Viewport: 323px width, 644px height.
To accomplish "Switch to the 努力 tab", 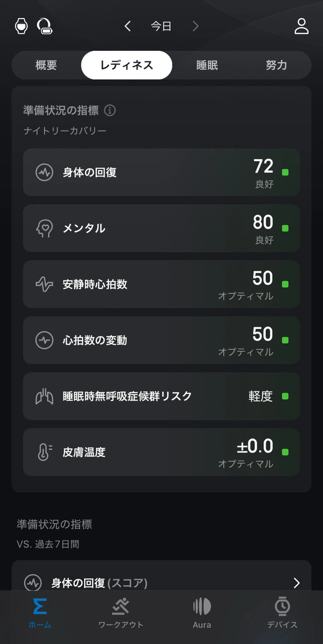I will 276,65.
